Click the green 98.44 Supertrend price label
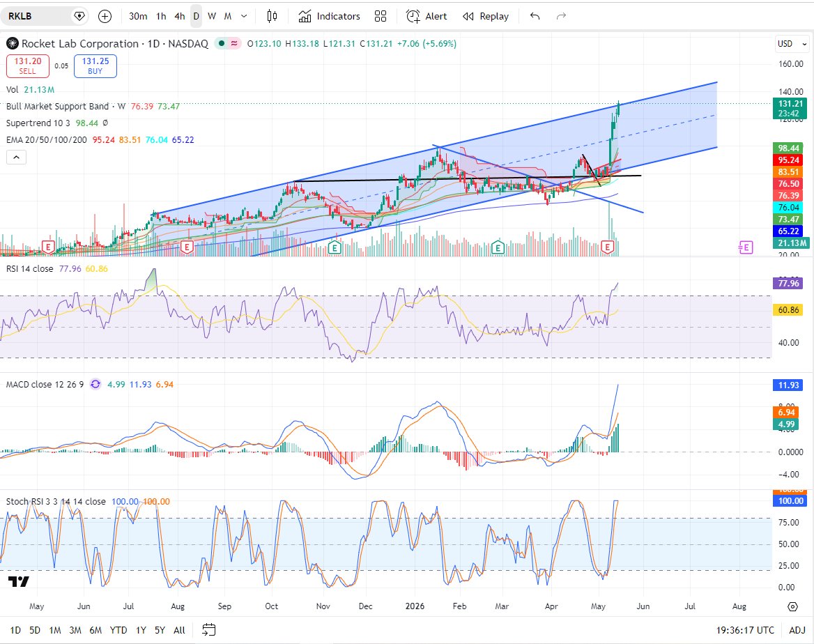Screen dimensions: 814x644 click(788, 148)
